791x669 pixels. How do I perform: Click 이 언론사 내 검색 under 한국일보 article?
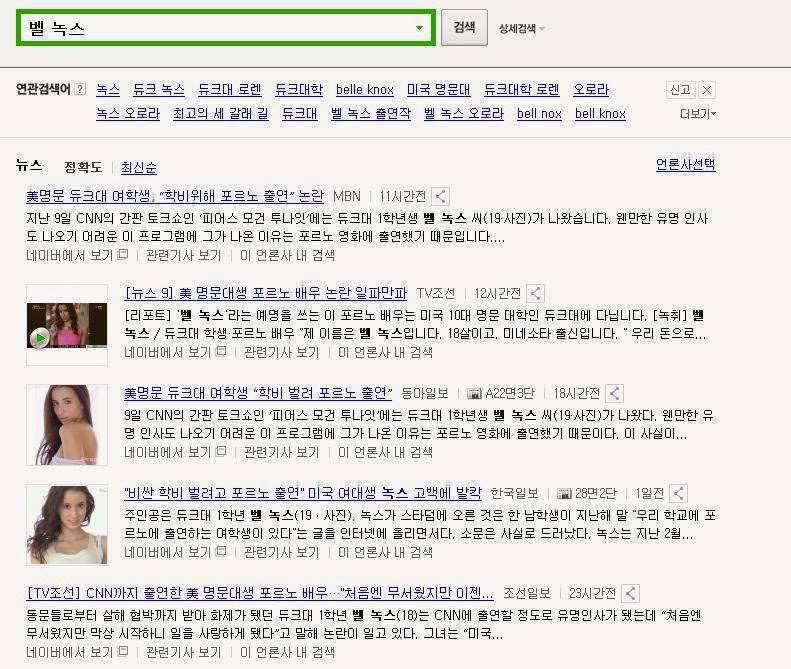(x=385, y=552)
